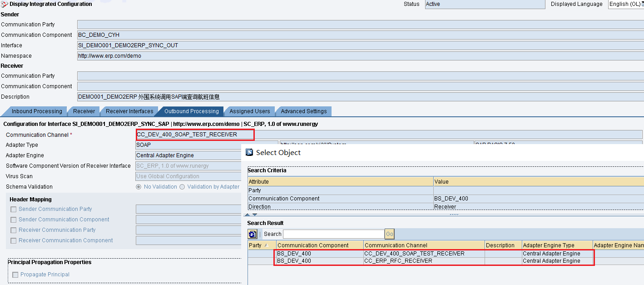The height and width of the screenshot is (285, 644).
Task: Select the Outbound Processing tab
Action: pyautogui.click(x=191, y=111)
